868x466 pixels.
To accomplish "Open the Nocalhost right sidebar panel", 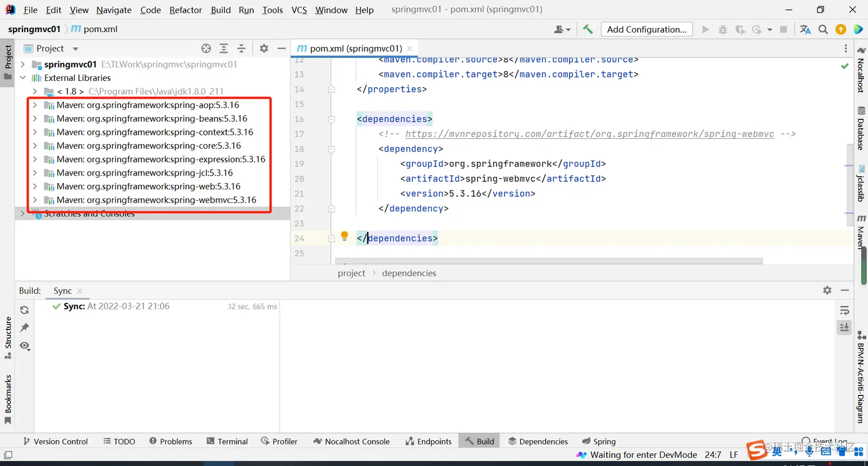I will 861,69.
